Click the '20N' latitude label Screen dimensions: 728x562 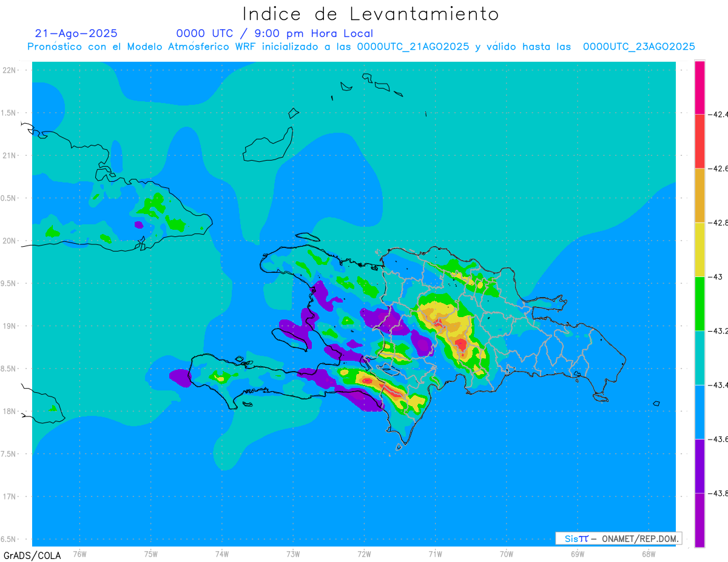pyautogui.click(x=10, y=241)
